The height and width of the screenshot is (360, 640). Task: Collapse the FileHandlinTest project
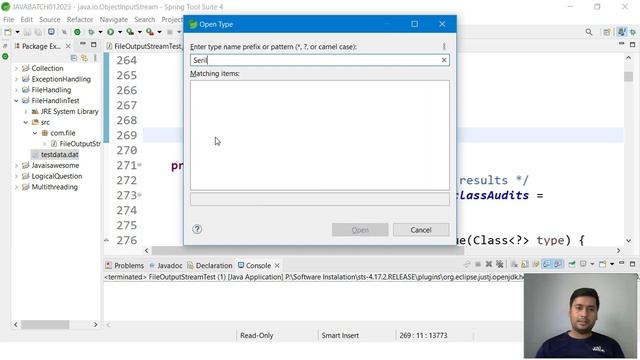click(16, 100)
